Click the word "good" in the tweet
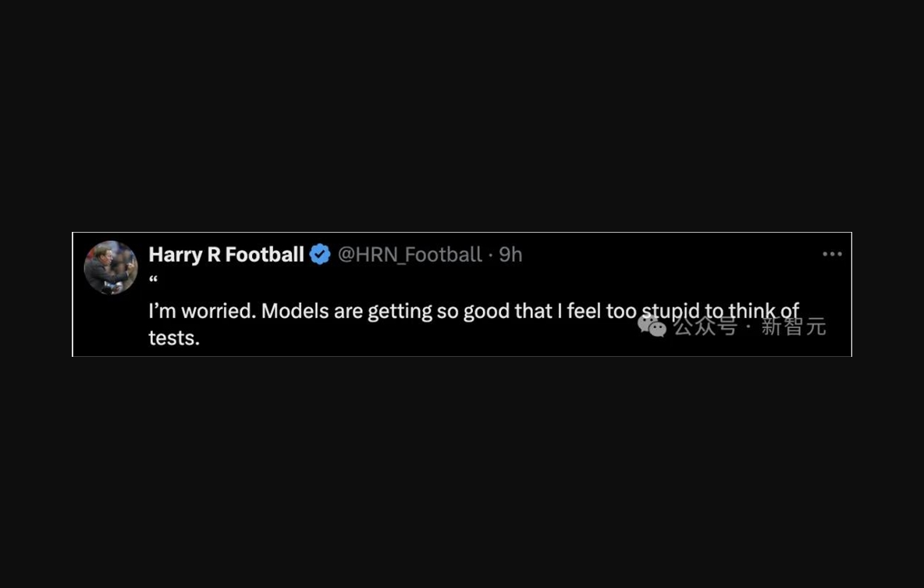 [x=486, y=311]
